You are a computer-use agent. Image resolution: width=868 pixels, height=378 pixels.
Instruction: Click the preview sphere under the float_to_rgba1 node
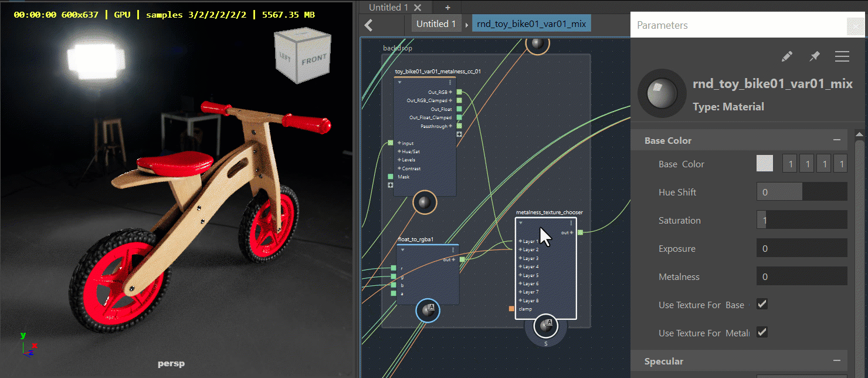click(x=428, y=311)
